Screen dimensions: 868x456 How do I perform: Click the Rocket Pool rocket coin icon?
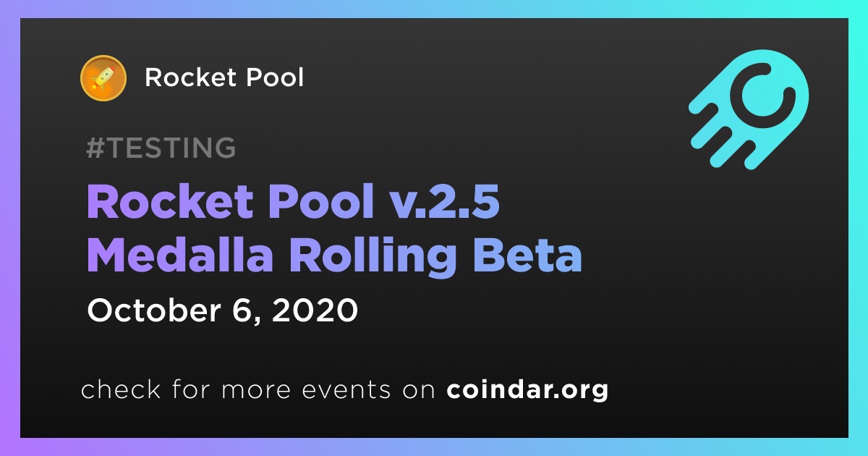103,78
